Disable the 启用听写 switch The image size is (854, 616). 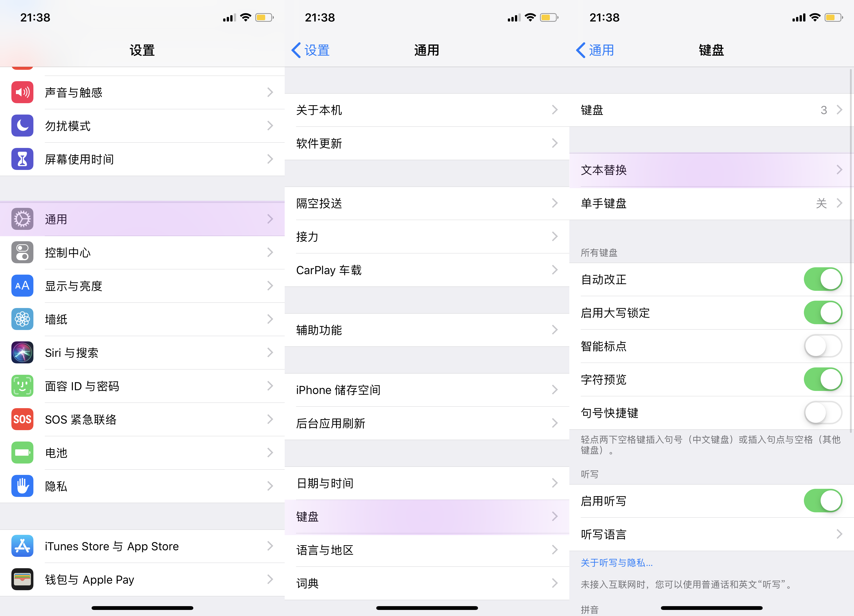pos(823,500)
